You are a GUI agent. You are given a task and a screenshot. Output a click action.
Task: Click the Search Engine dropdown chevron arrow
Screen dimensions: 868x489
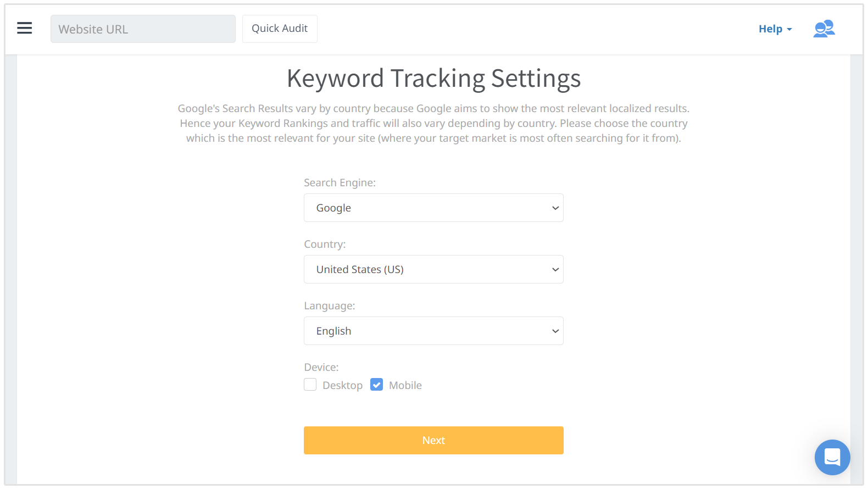[555, 208]
